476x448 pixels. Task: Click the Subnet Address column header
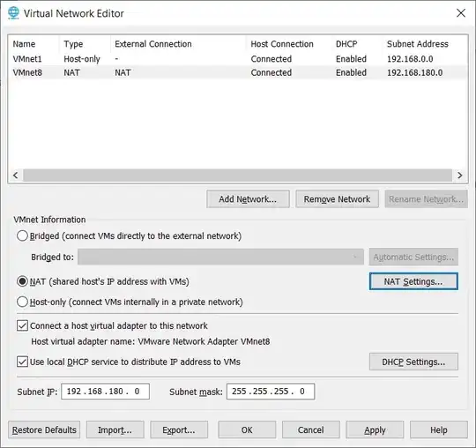(x=418, y=44)
